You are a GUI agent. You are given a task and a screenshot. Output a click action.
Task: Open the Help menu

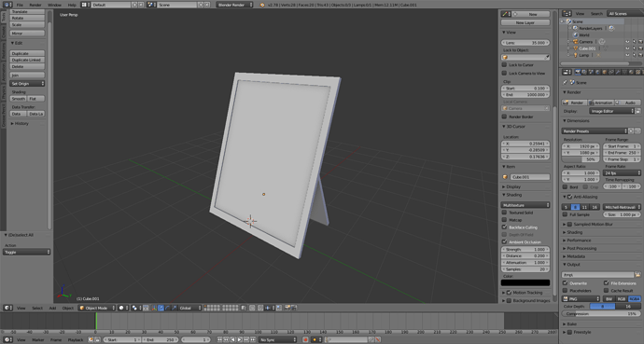point(72,5)
